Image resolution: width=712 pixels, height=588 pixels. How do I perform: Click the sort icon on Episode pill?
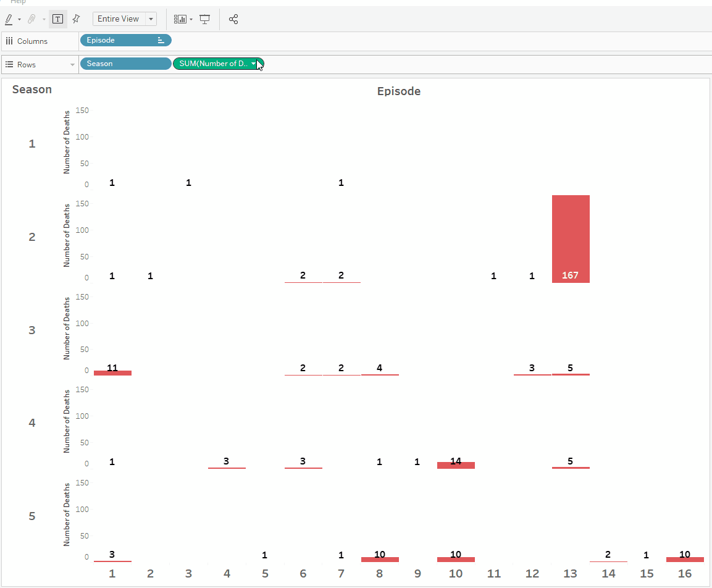[x=161, y=40]
